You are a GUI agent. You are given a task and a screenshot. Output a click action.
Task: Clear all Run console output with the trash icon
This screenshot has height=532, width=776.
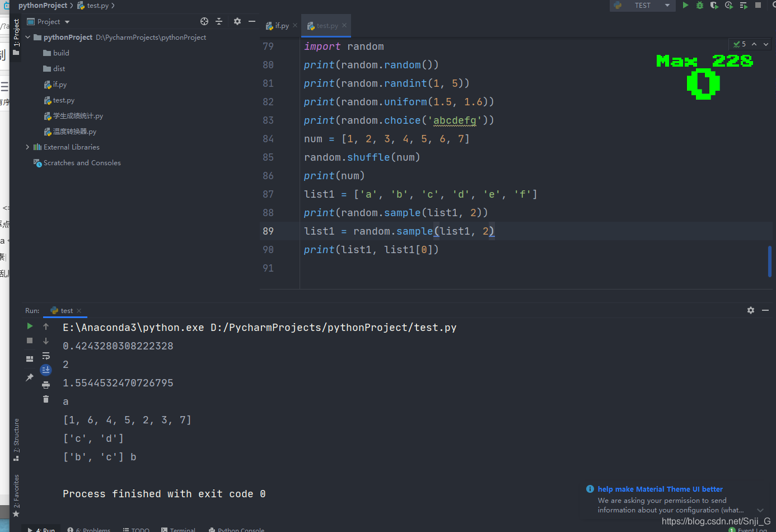(x=46, y=399)
